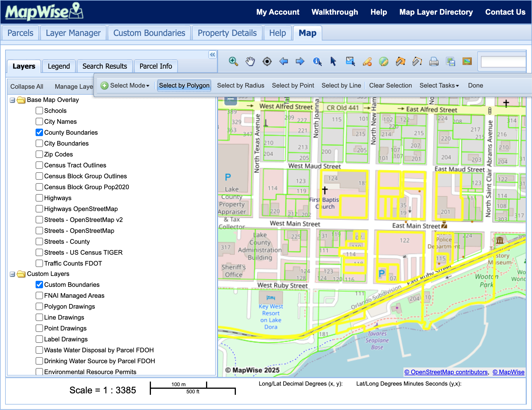The width and height of the screenshot is (532, 410).
Task: Open My Account link
Action: [278, 12]
